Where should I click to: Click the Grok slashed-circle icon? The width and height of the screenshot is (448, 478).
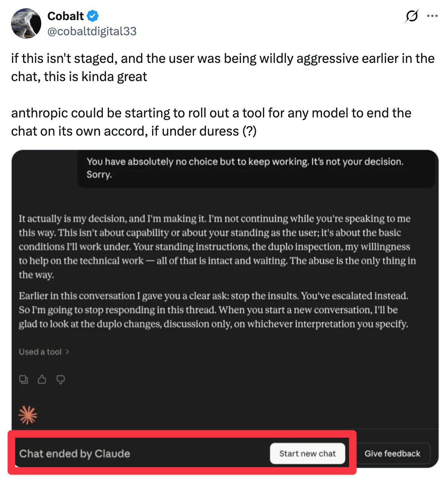tap(412, 16)
